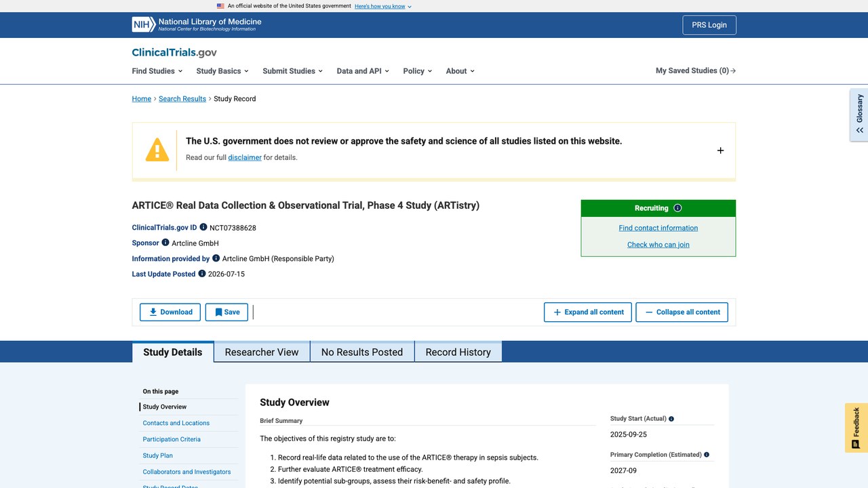This screenshot has height=488, width=868.
Task: Go to My Saved Studies
Action: (x=696, y=70)
